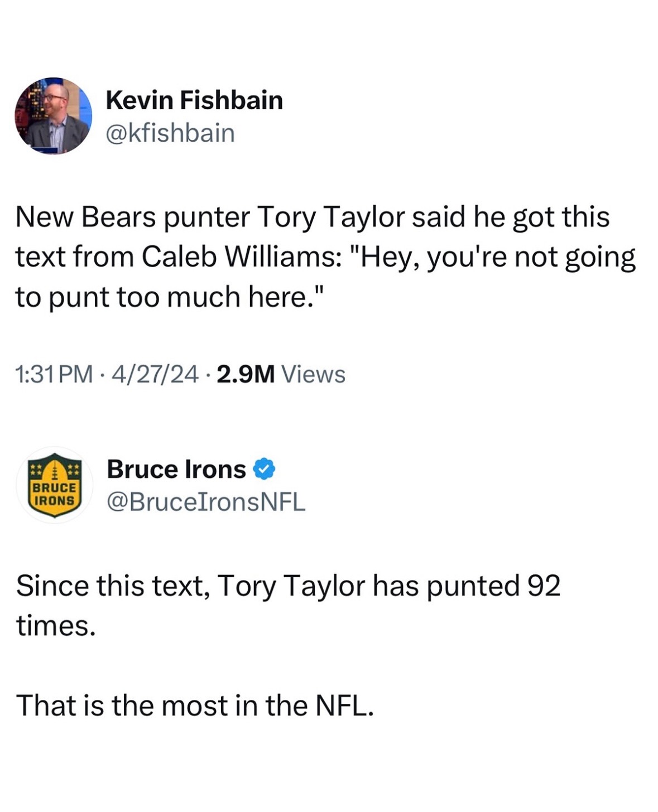Click the quoted "to punt too much here." line
Viewport: 658px width, 812px height.
pyautogui.click(x=170, y=297)
